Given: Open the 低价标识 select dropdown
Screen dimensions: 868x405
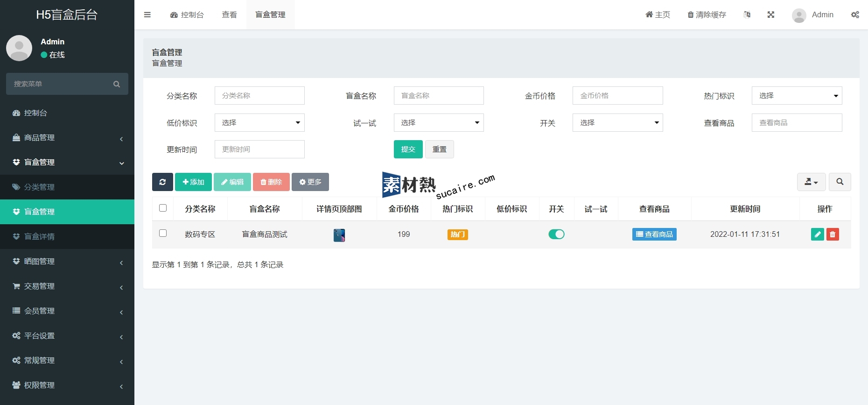Looking at the screenshot, I should [x=259, y=122].
